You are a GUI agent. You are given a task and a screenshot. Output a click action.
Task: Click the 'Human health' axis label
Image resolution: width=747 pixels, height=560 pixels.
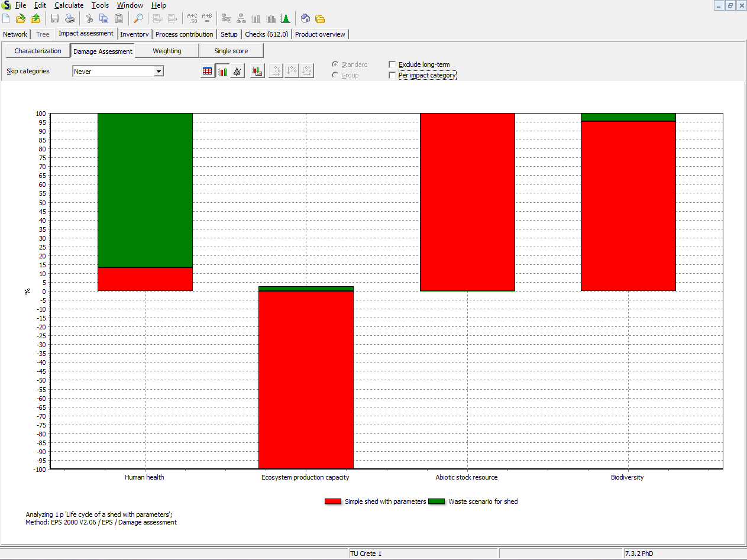pos(144,477)
